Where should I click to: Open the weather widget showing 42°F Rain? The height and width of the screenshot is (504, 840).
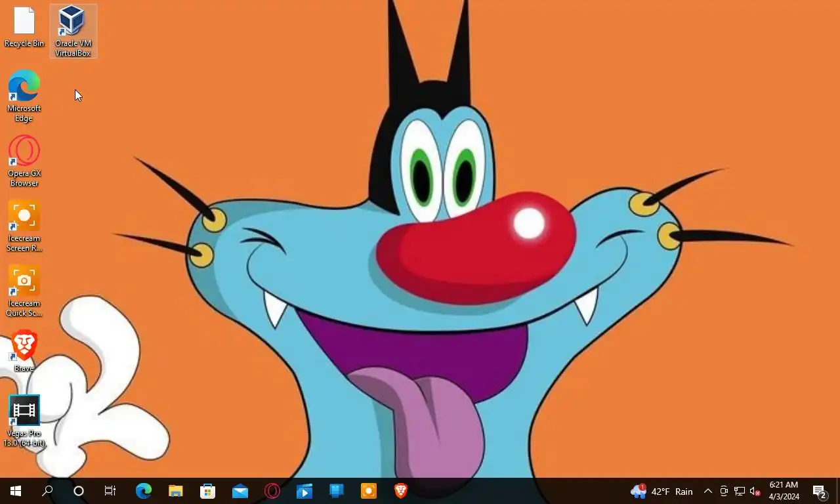(661, 491)
